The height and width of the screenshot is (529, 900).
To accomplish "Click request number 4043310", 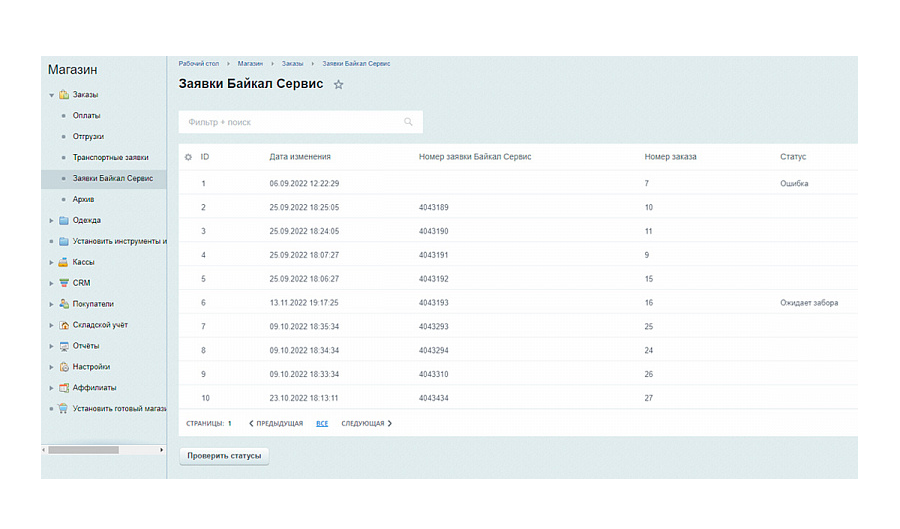I will tap(433, 374).
